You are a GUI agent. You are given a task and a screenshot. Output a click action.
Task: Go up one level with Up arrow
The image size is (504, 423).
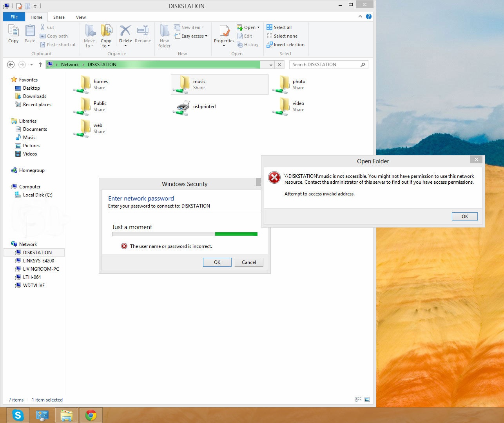40,65
